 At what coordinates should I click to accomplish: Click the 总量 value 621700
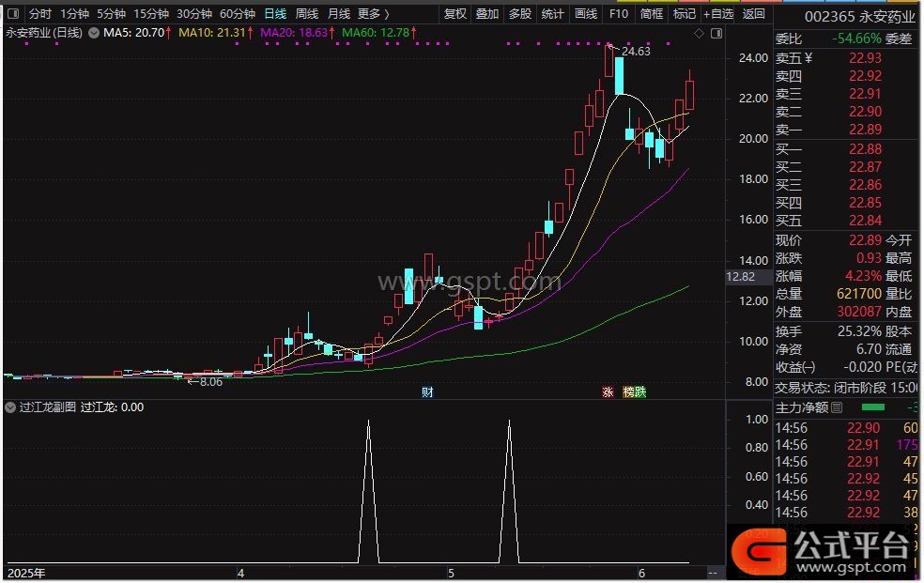pos(859,294)
